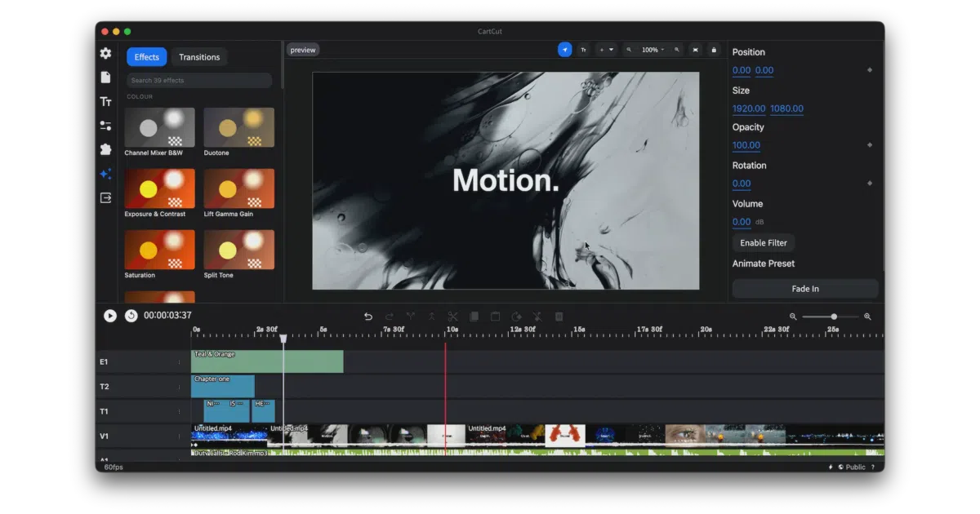The height and width of the screenshot is (514, 980).
Task: Open the E1 track options menu
Action: pyautogui.click(x=180, y=361)
